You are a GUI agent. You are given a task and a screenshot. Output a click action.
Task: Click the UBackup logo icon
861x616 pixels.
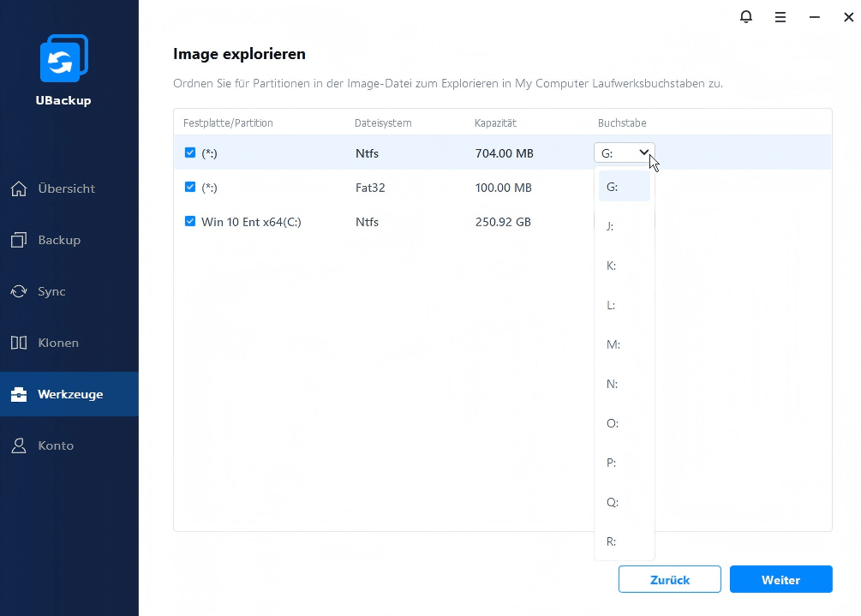[x=63, y=58]
